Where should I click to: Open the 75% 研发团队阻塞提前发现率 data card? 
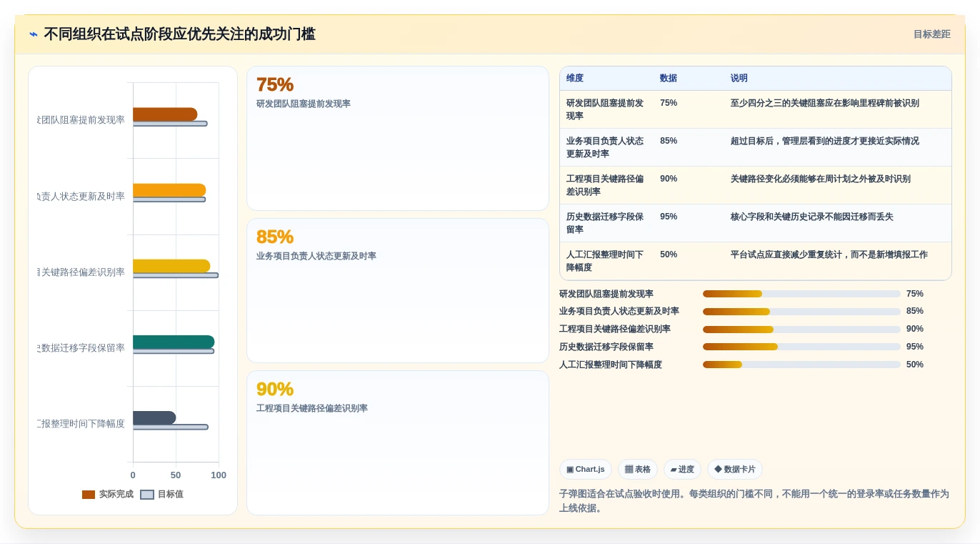tap(398, 139)
